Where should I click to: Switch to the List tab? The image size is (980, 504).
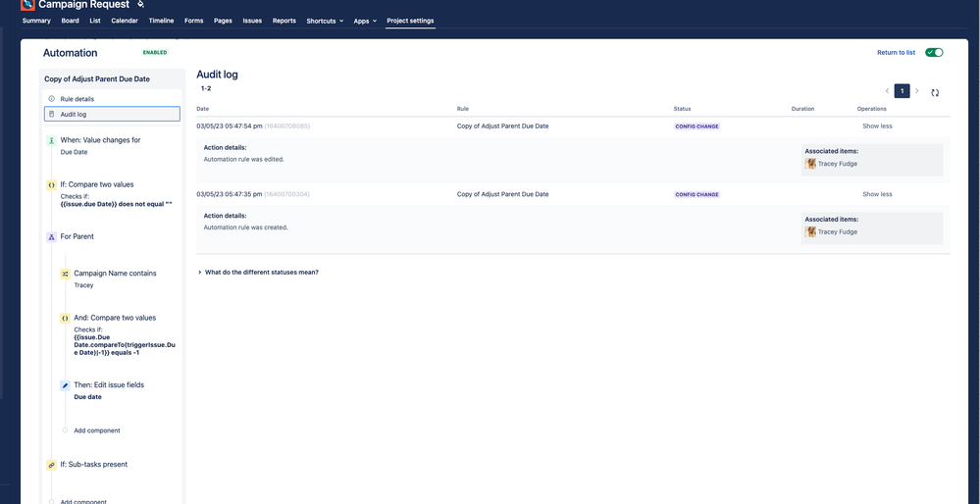(x=95, y=21)
